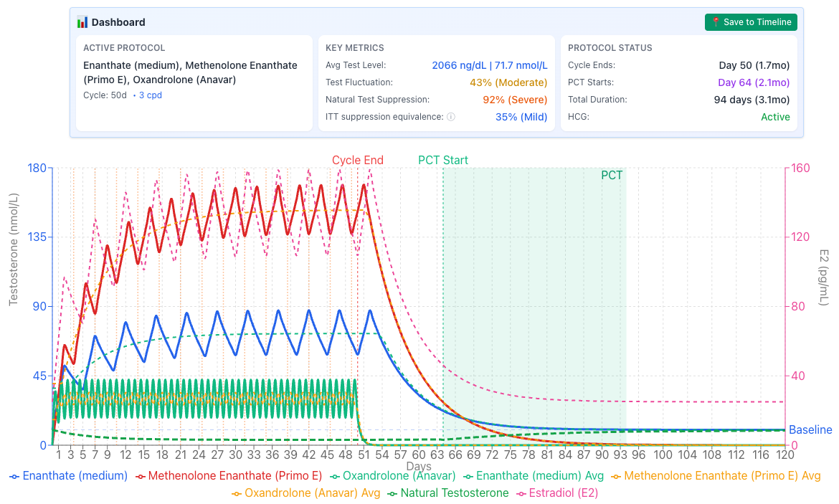Click the Baseline label on the chart
Viewport: 839px width, 504px height.
[810, 429]
